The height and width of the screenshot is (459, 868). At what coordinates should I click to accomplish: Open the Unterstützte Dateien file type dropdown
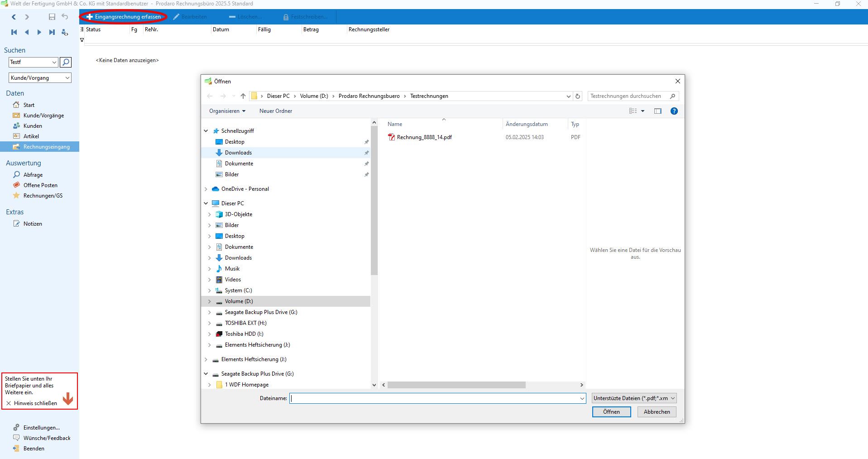(x=634, y=398)
